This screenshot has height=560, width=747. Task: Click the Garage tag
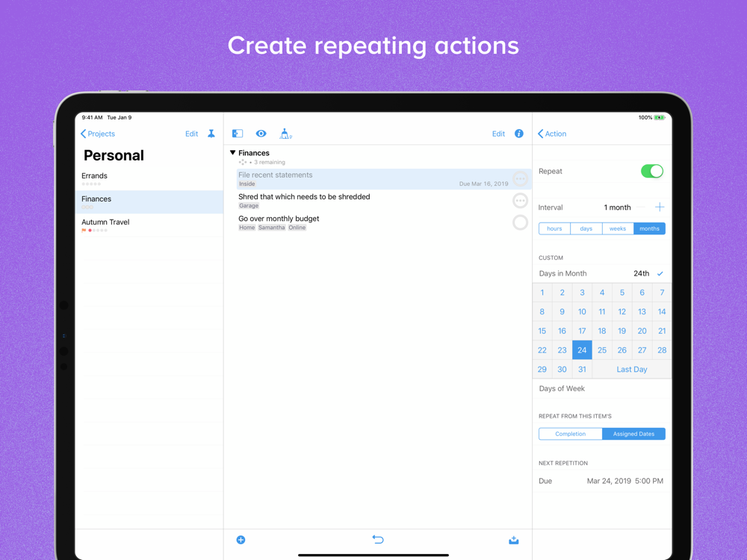[x=249, y=206]
